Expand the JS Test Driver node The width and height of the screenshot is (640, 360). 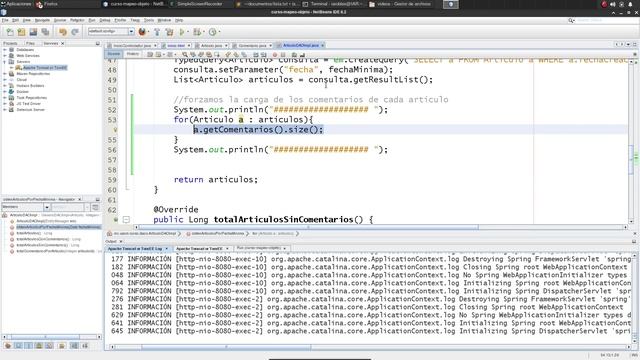[5, 104]
